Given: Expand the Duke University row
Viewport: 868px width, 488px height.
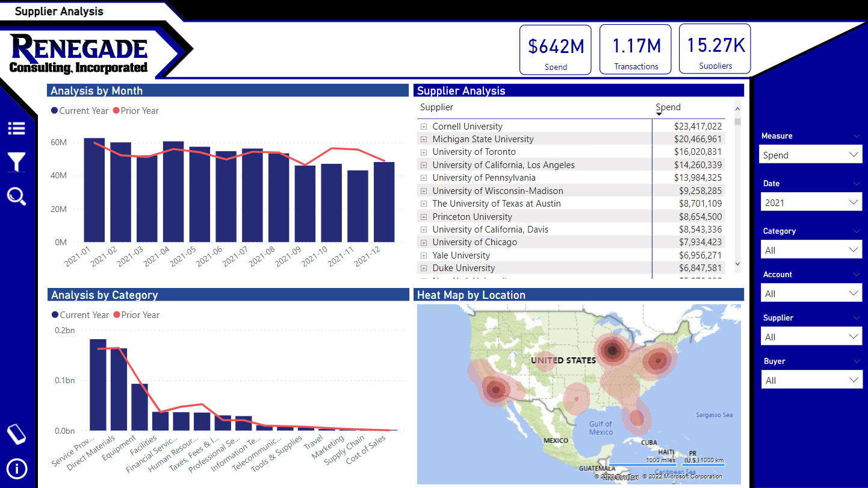Looking at the screenshot, I should [424, 268].
